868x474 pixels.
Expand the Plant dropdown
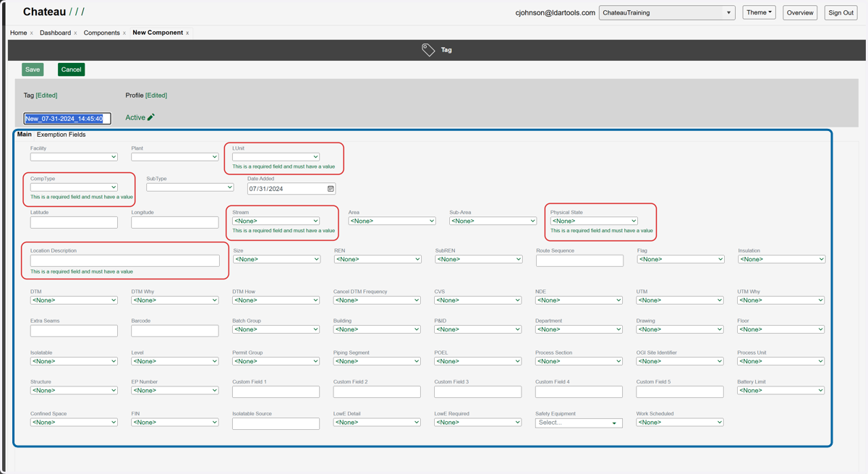[x=174, y=156]
